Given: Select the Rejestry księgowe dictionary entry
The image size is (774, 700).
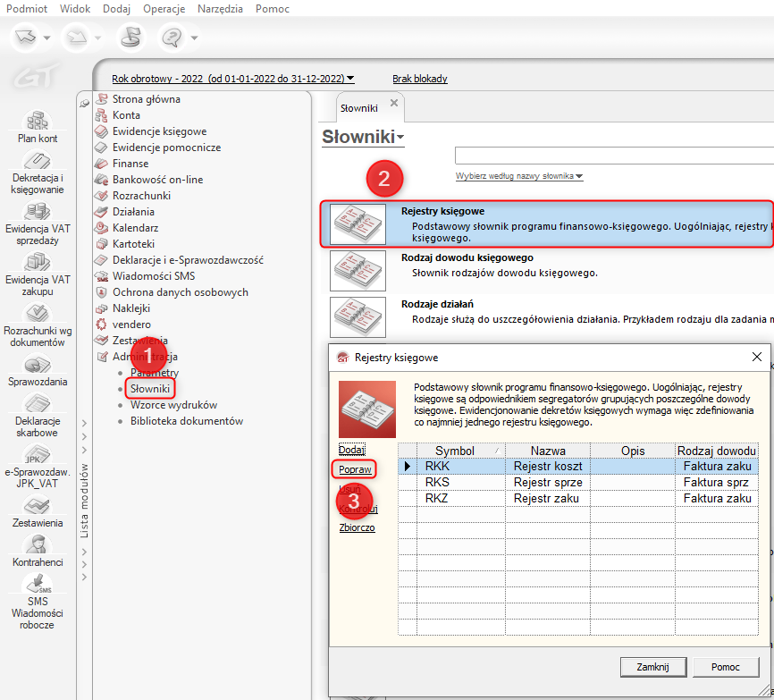Looking at the screenshot, I should pos(547,224).
